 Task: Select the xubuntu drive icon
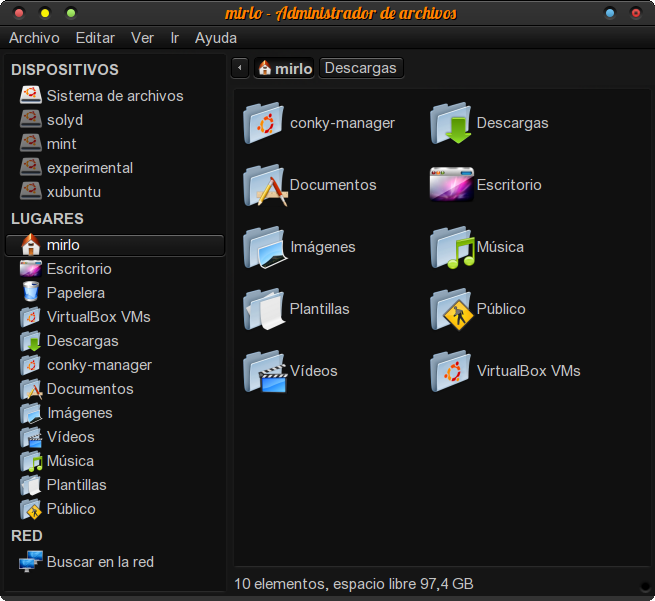pyautogui.click(x=31, y=191)
